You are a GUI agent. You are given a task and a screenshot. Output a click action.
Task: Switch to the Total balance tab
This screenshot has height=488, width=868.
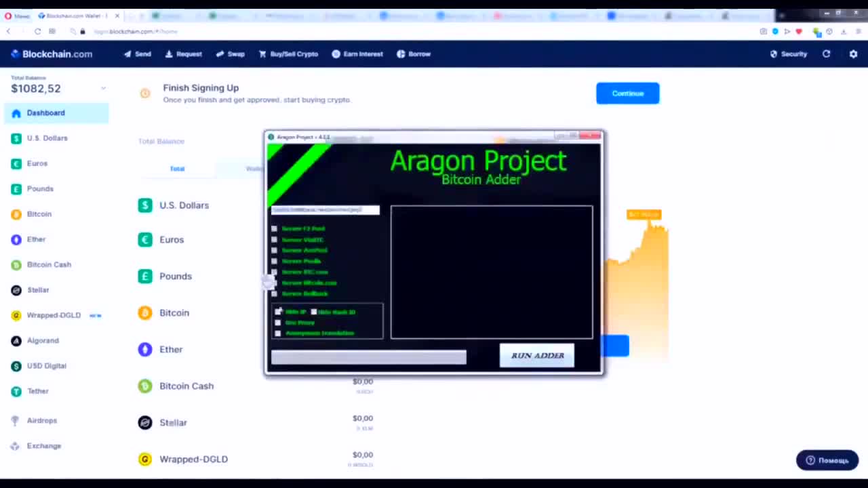click(x=177, y=169)
